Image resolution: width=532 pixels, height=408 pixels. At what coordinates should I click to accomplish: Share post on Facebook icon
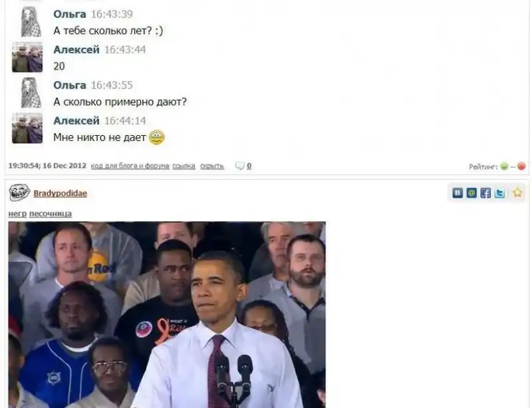tap(485, 193)
